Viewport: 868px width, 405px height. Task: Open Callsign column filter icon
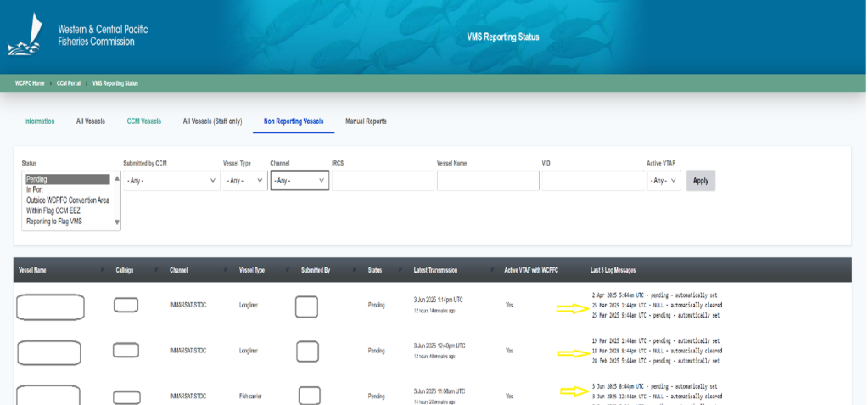(155, 270)
